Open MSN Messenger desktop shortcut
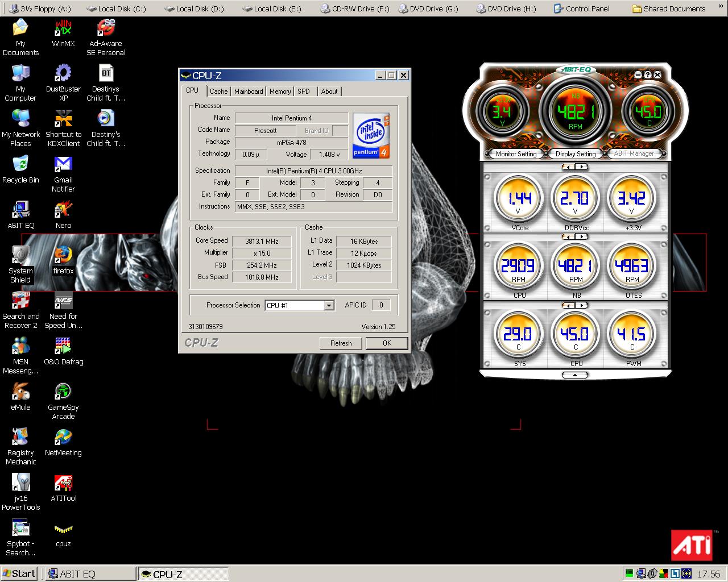The image size is (728, 582). (20, 356)
